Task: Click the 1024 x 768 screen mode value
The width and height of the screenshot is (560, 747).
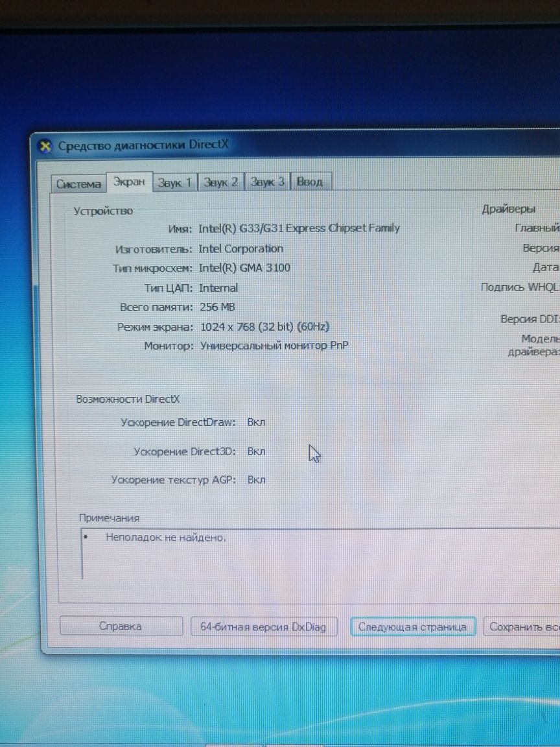Action: coord(264,327)
